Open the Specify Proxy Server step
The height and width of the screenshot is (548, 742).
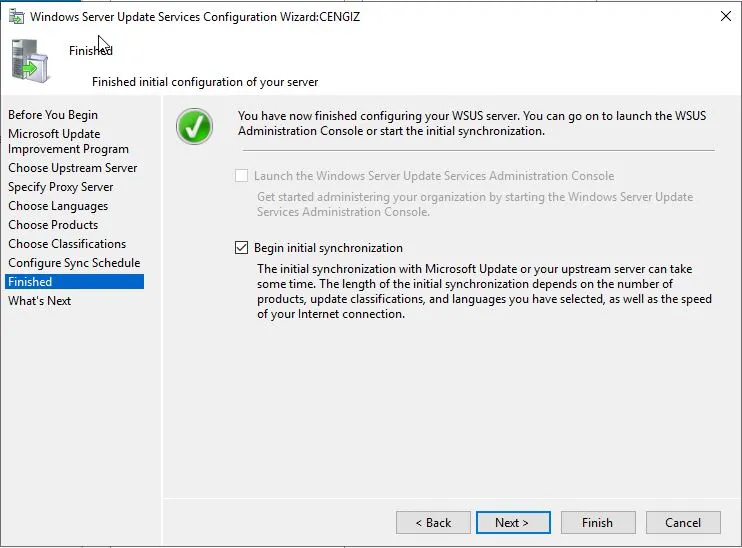point(61,187)
